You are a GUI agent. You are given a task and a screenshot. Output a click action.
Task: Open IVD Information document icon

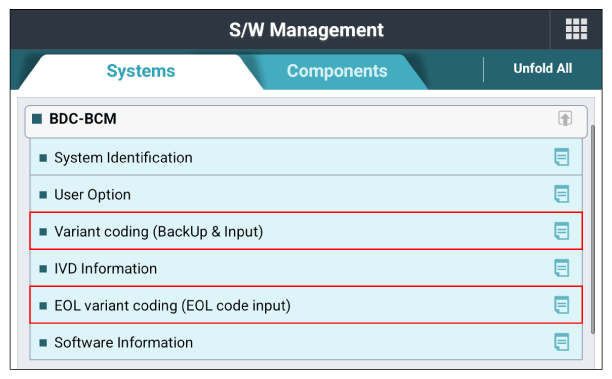click(x=562, y=268)
